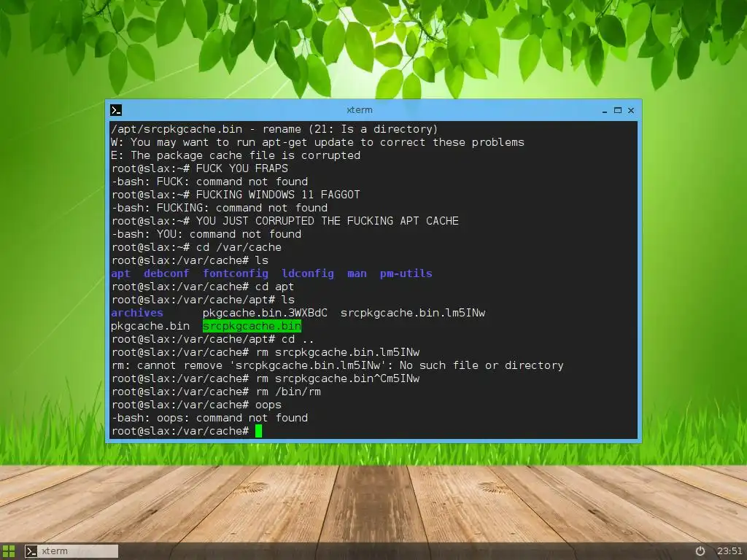This screenshot has width=747, height=560.
Task: Click the 'rm: cannot remove' error line
Action: (x=337, y=365)
